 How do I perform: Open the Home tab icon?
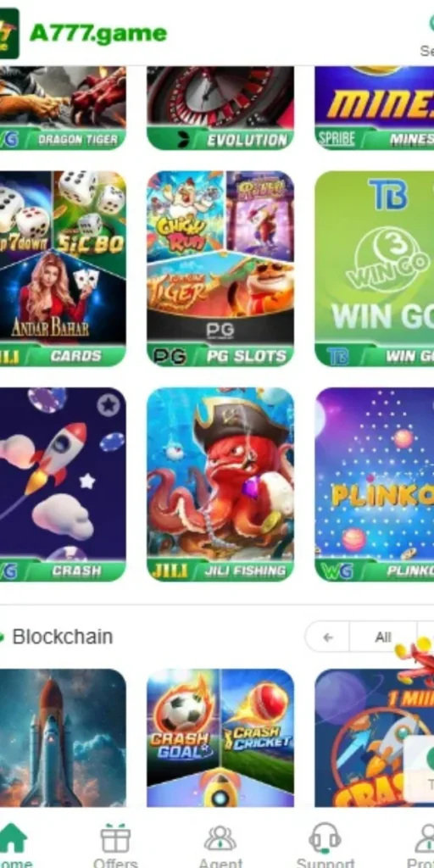13,838
